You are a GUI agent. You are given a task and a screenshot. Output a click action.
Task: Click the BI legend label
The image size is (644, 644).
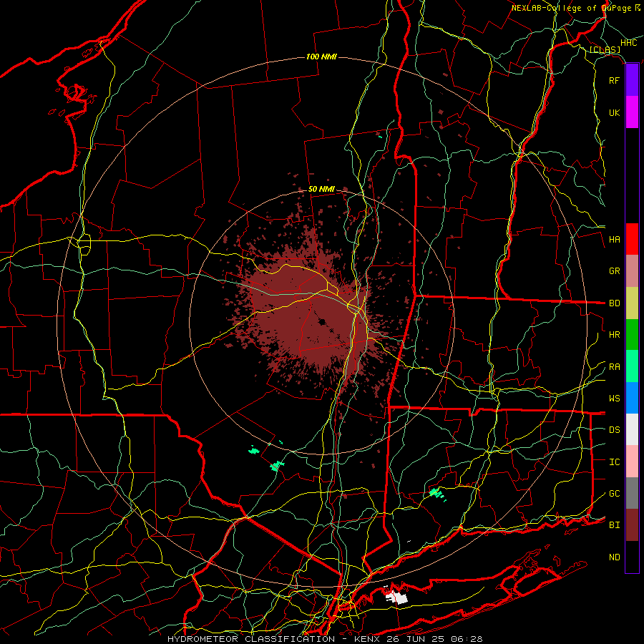pyautogui.click(x=614, y=525)
